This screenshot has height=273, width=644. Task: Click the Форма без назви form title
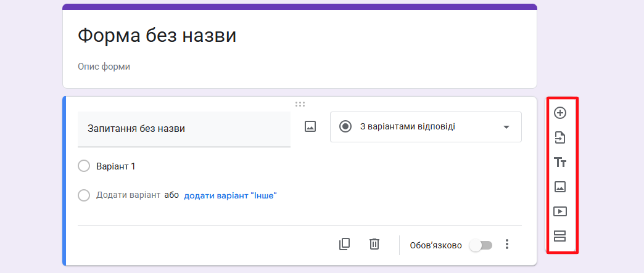[x=157, y=35]
